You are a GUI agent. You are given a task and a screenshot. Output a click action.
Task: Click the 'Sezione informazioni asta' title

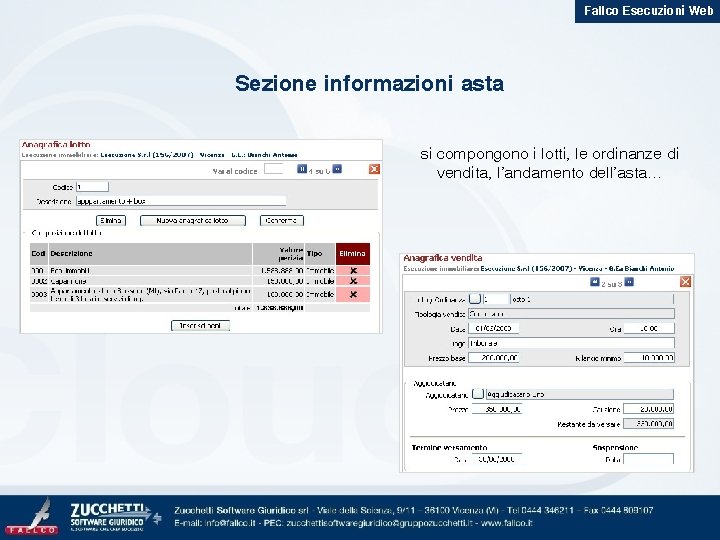point(370,84)
